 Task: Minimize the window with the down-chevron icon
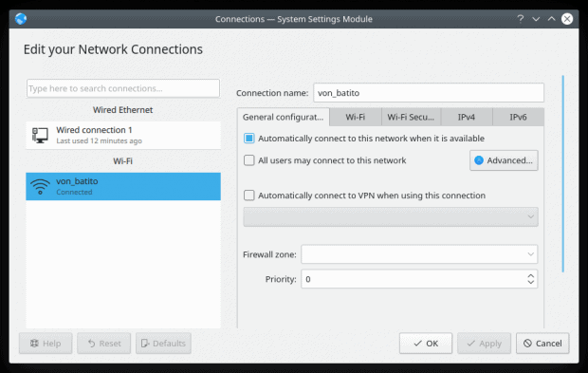tap(536, 19)
